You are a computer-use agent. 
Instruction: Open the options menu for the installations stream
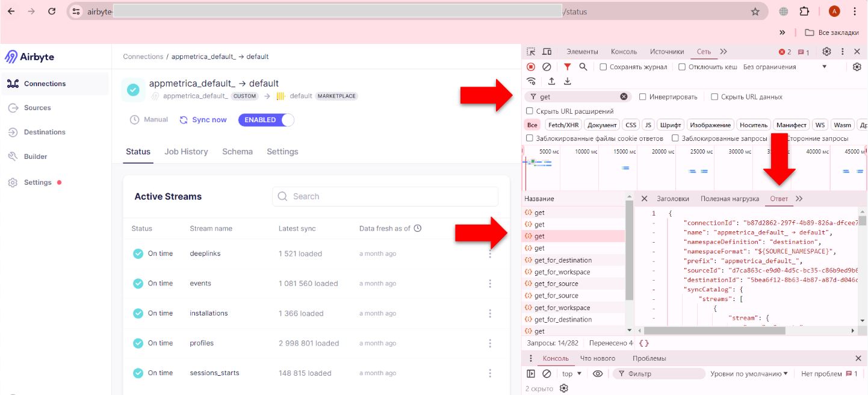click(x=490, y=313)
